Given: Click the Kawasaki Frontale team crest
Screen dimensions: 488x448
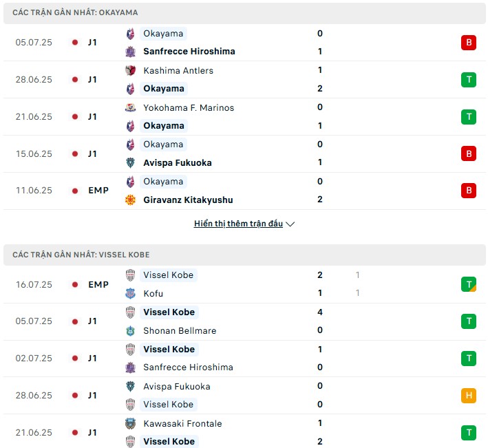Looking at the screenshot, I should [130, 424].
